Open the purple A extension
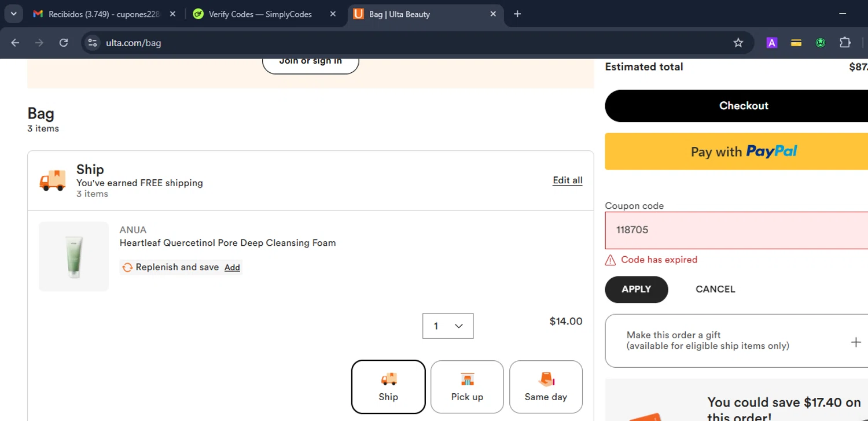The height and width of the screenshot is (421, 868). [x=771, y=43]
